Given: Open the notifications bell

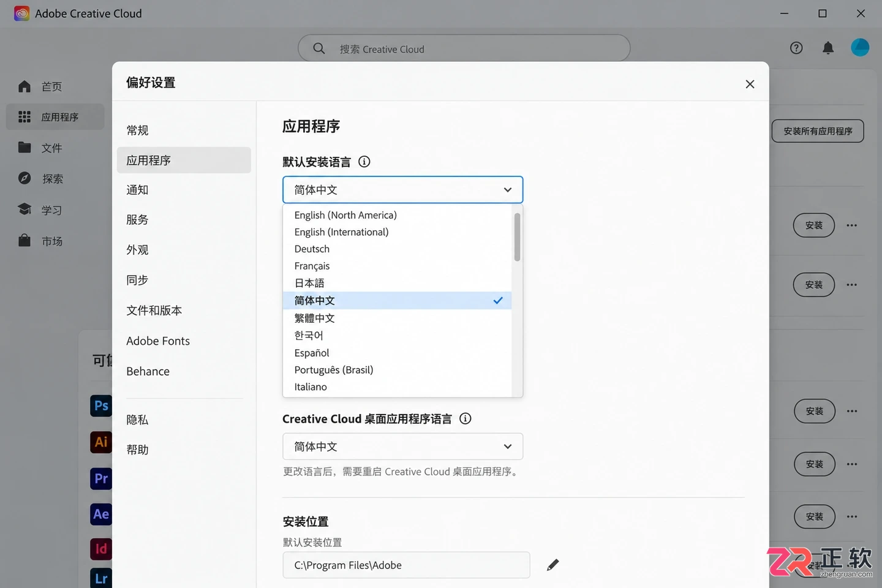Looking at the screenshot, I should (x=828, y=48).
